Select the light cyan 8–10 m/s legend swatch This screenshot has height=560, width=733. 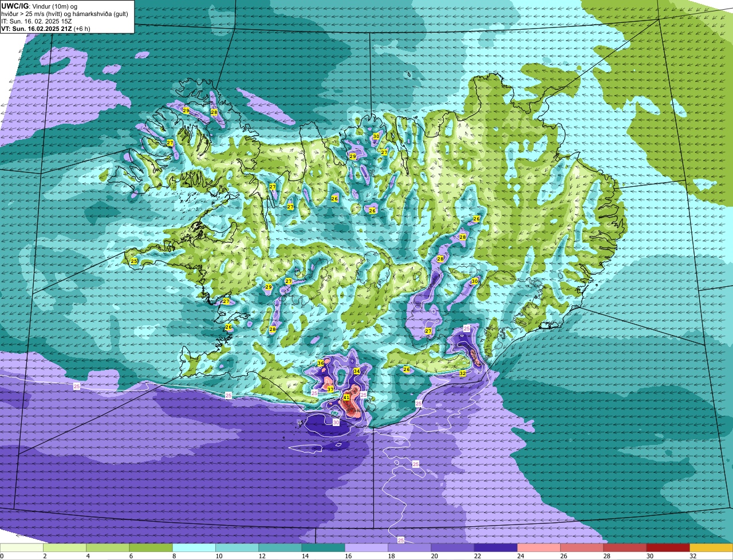[194, 547]
